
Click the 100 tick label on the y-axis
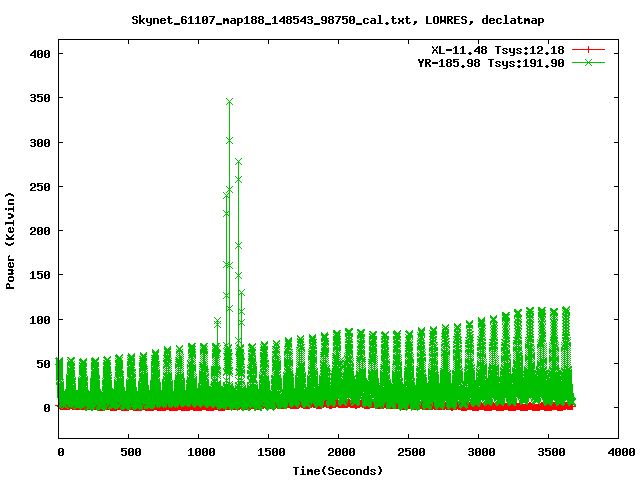tap(42, 319)
